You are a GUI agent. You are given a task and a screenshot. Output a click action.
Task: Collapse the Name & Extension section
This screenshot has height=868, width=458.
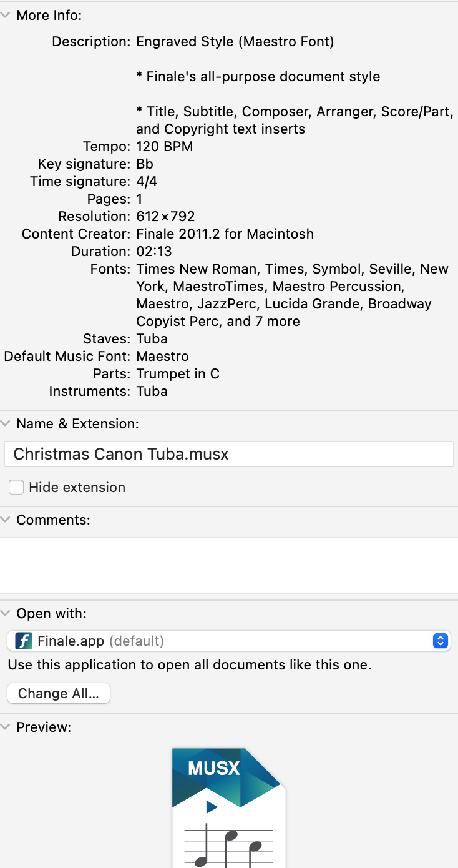coord(6,424)
